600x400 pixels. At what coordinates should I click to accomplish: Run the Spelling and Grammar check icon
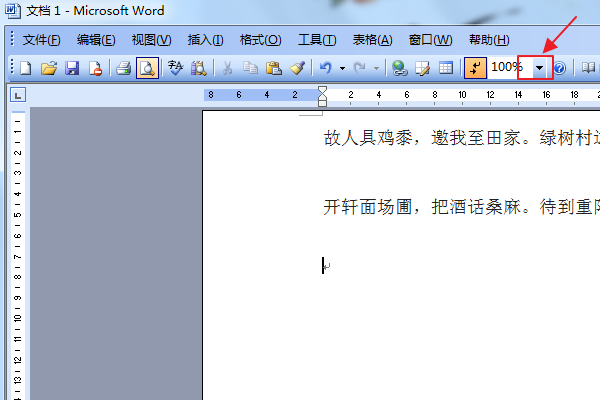(176, 68)
